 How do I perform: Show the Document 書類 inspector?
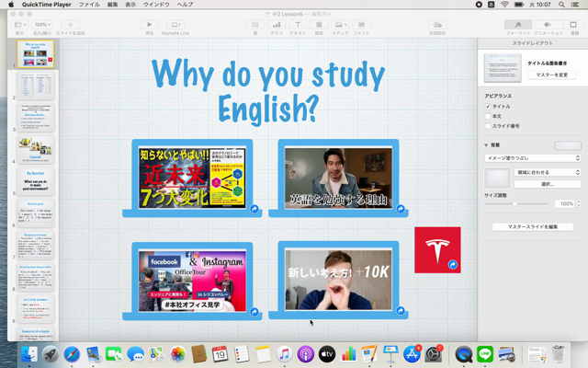[573, 25]
